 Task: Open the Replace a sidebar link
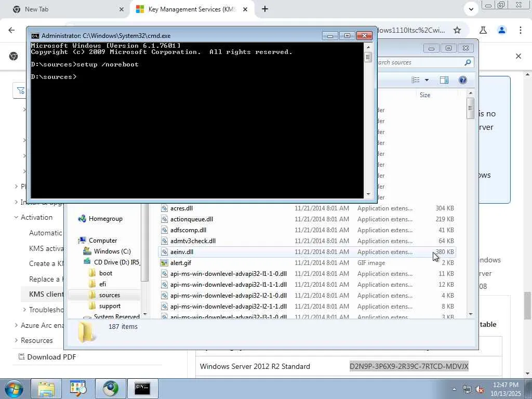(46, 279)
